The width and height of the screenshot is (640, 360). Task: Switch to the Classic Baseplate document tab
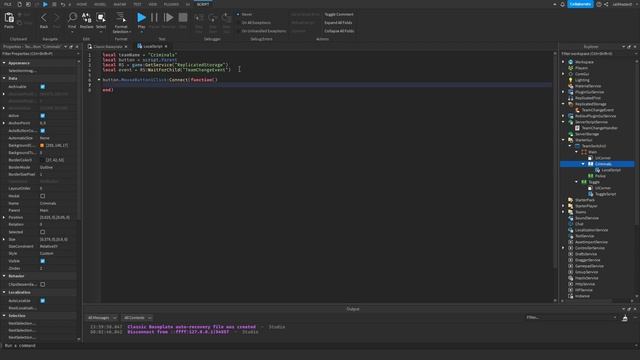click(108, 47)
